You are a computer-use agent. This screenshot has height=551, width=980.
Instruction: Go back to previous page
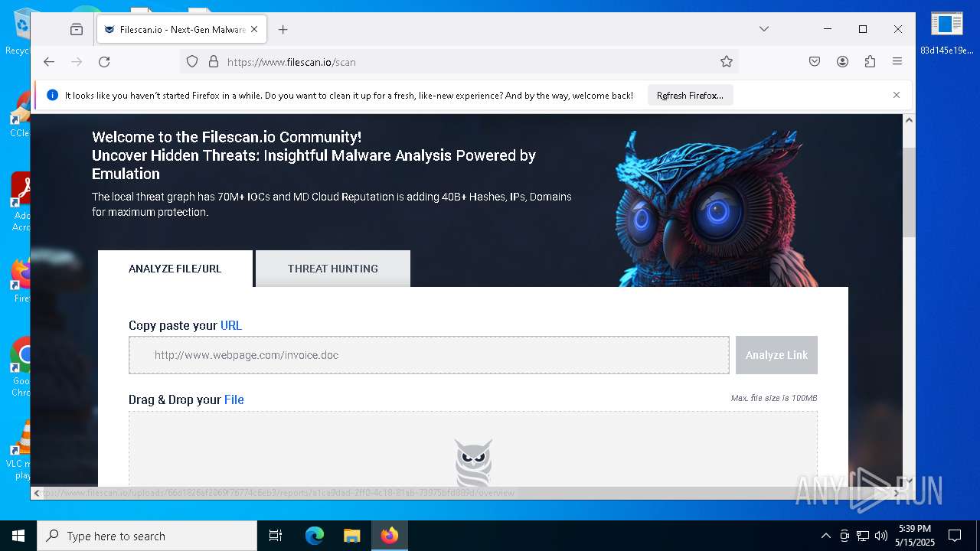(x=49, y=62)
